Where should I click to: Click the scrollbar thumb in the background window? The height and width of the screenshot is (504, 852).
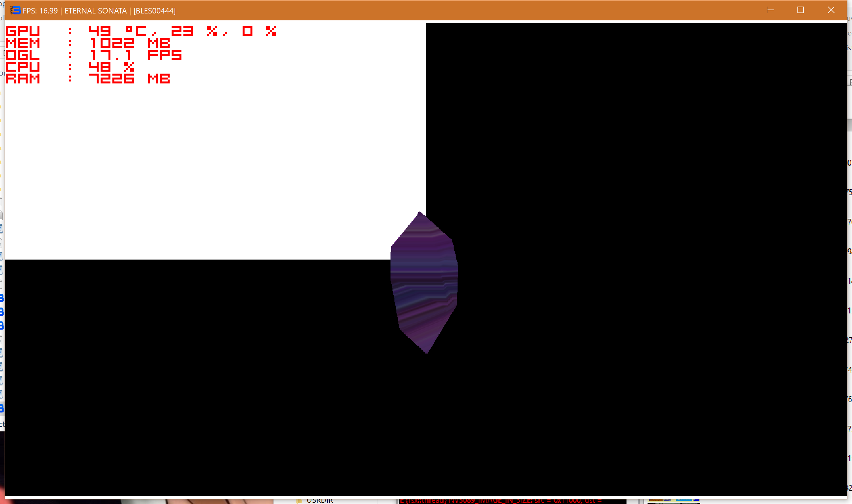(x=850, y=125)
